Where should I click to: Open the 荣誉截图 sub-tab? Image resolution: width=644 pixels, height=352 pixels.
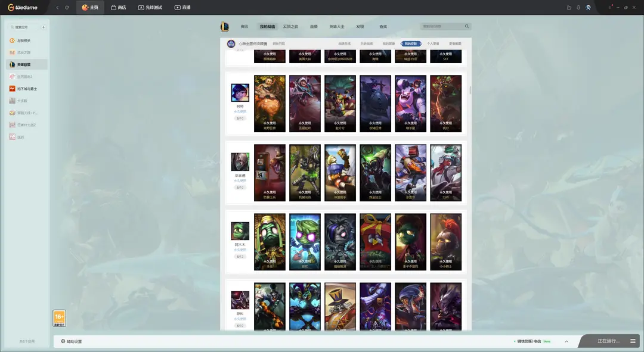455,43
